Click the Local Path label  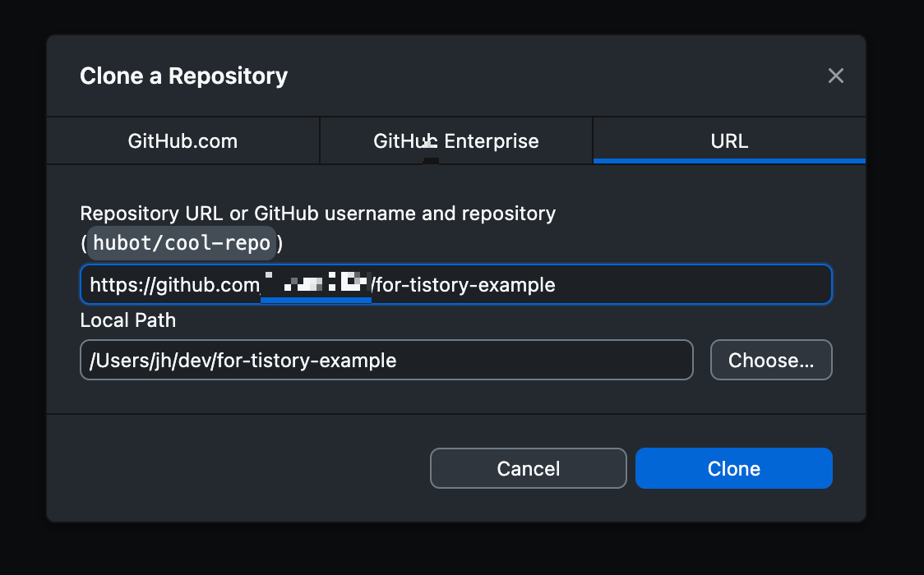(x=128, y=320)
